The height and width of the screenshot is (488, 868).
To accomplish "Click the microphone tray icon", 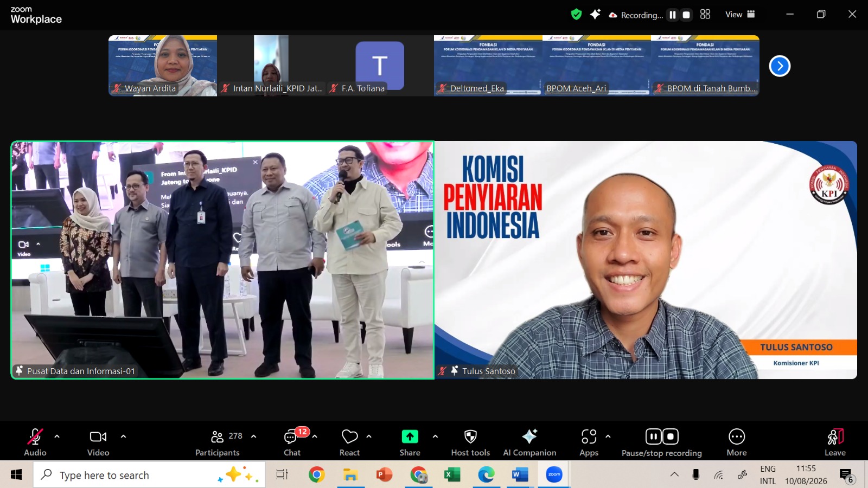I will (696, 475).
